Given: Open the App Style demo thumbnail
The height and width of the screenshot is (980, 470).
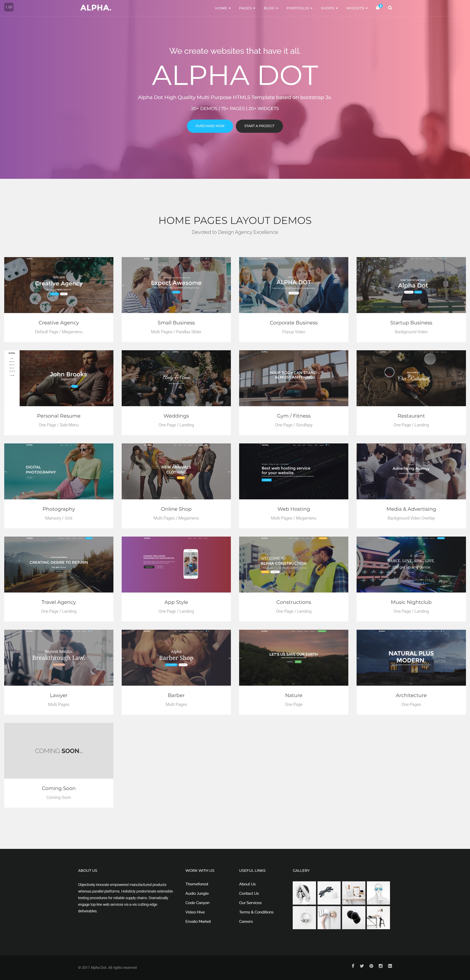Looking at the screenshot, I should click(x=176, y=565).
